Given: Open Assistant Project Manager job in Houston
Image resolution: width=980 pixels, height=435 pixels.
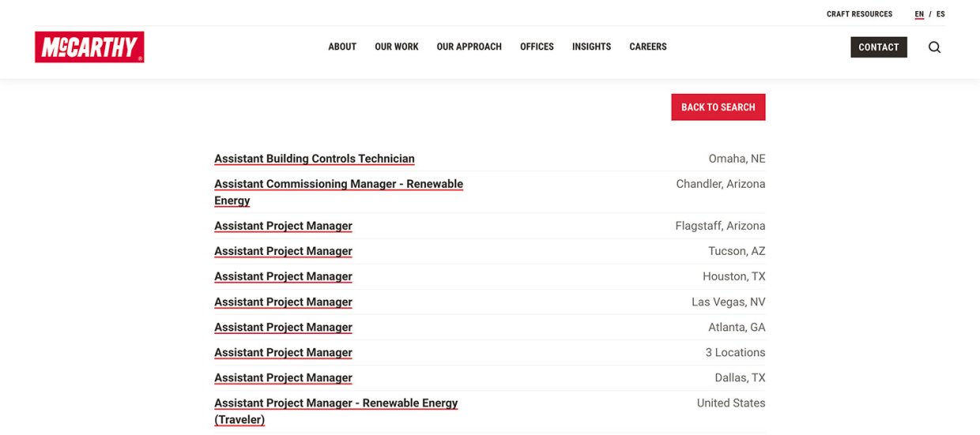Looking at the screenshot, I should pyautogui.click(x=283, y=276).
